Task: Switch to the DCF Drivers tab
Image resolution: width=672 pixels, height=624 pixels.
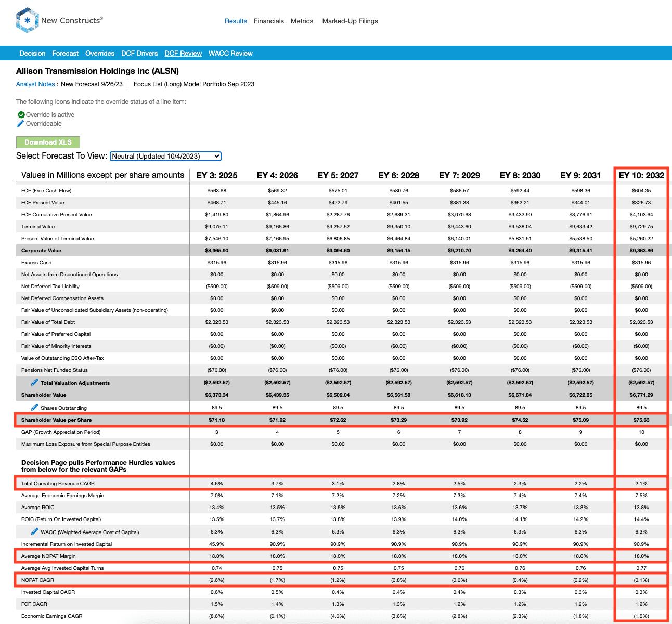Action: pyautogui.click(x=139, y=54)
